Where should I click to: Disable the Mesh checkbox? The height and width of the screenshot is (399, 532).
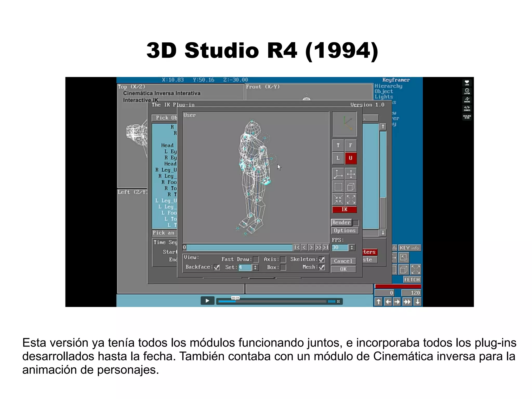tap(322, 267)
